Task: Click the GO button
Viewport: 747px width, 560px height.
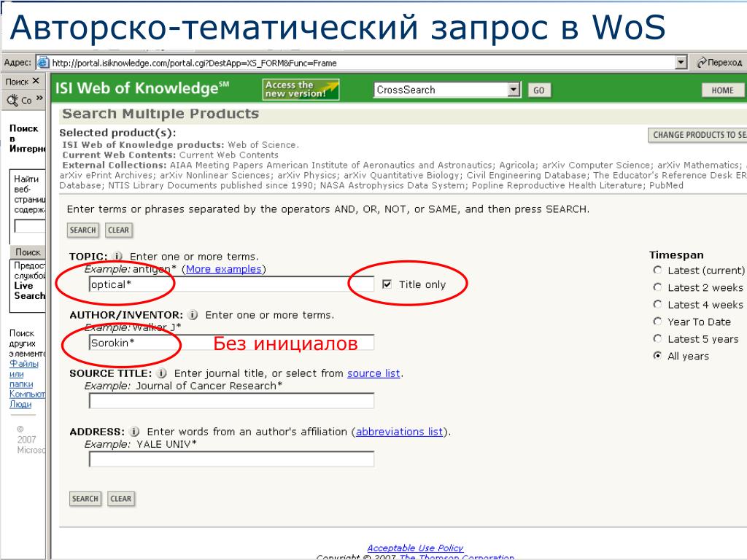Action: [539, 90]
